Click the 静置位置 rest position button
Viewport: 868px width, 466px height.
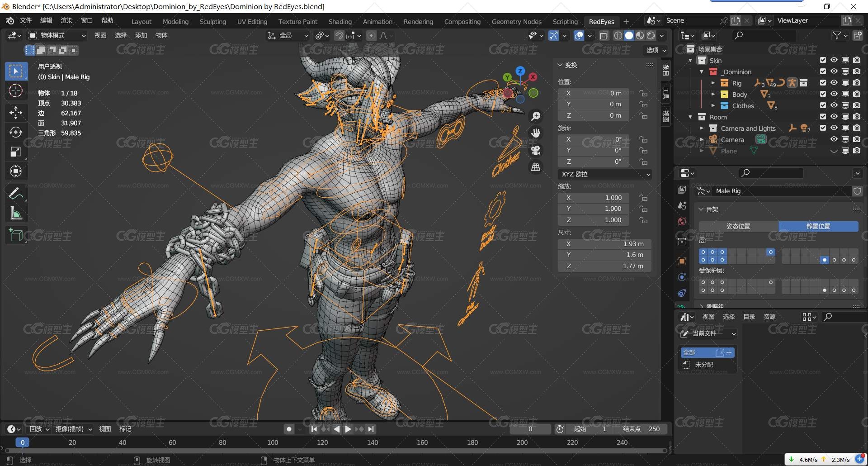[x=818, y=226]
